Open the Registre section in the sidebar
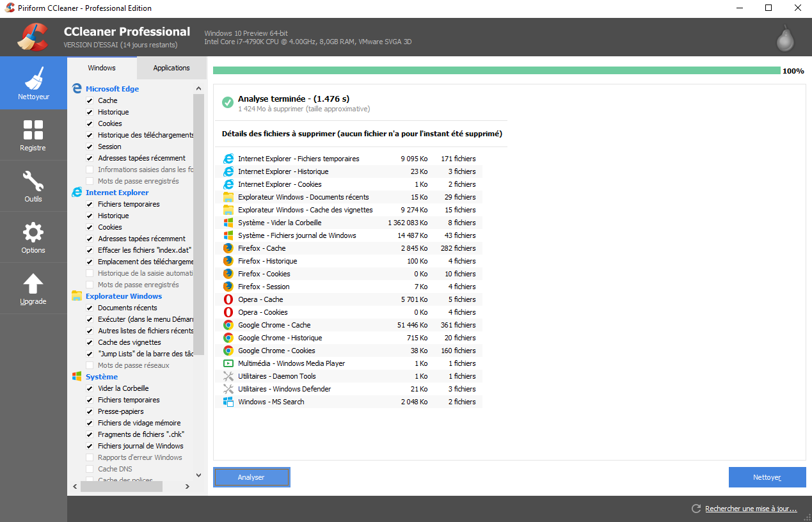The width and height of the screenshot is (812, 522). [33, 134]
